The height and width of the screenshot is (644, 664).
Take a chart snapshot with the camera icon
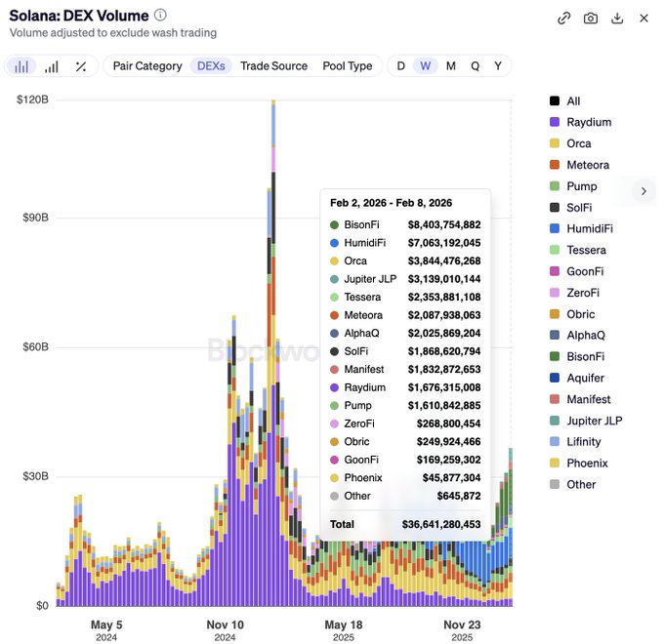591,18
